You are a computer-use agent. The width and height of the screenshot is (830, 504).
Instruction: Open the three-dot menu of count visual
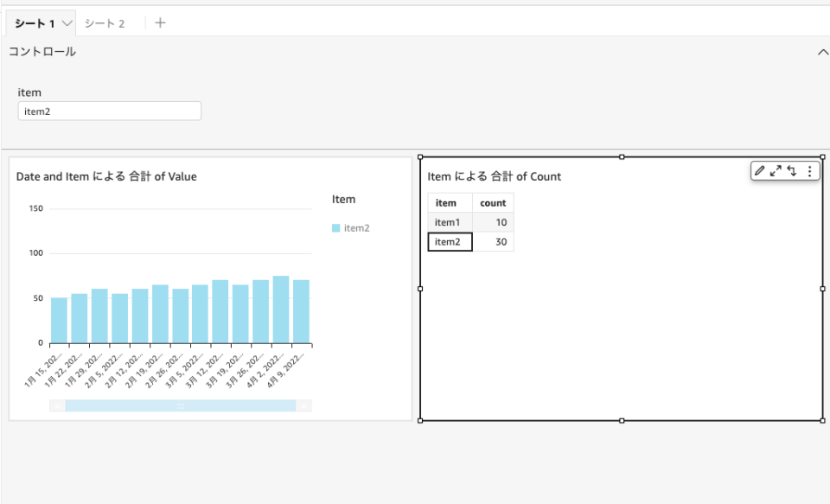pyautogui.click(x=809, y=170)
